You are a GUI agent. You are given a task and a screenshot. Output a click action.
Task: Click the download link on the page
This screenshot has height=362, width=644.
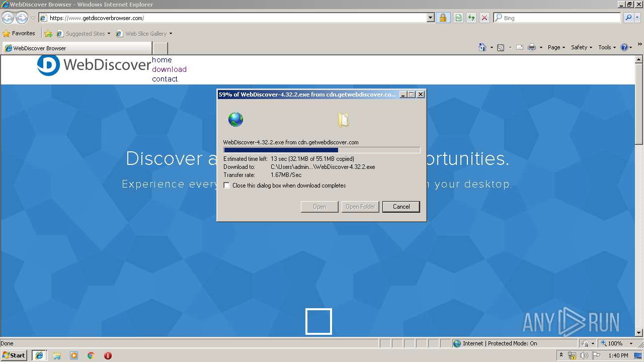(x=169, y=69)
